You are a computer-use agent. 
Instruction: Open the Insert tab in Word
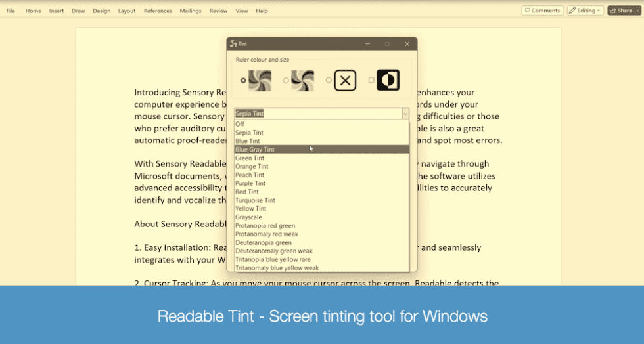coord(57,11)
